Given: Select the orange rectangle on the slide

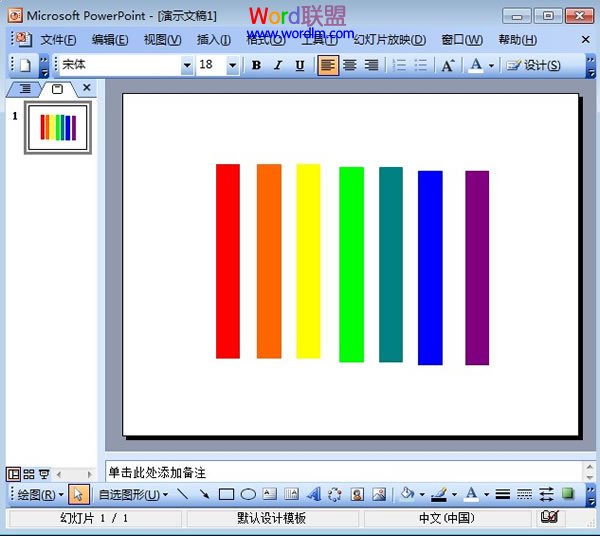Looking at the screenshot, I should pyautogui.click(x=269, y=261).
